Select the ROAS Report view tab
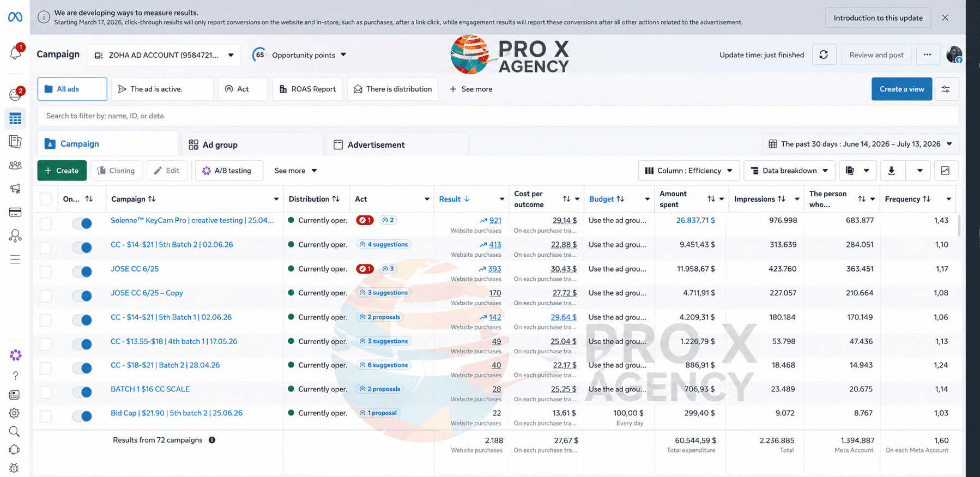 tap(307, 89)
